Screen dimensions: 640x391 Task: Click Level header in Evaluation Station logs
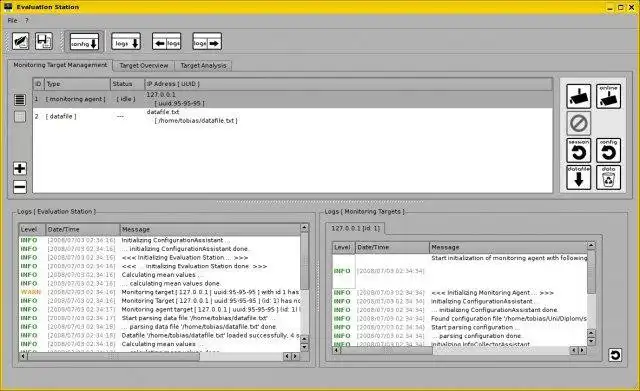pyautogui.click(x=32, y=229)
